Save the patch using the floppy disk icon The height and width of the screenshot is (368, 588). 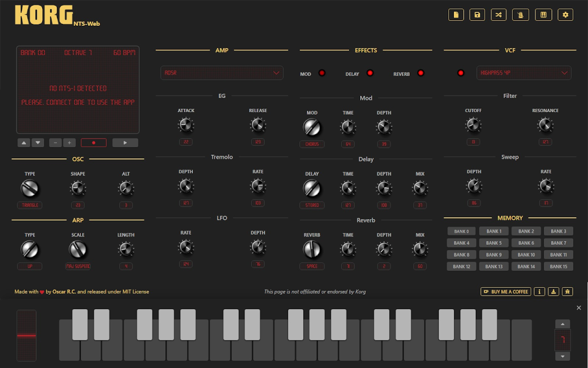pyautogui.click(x=477, y=15)
